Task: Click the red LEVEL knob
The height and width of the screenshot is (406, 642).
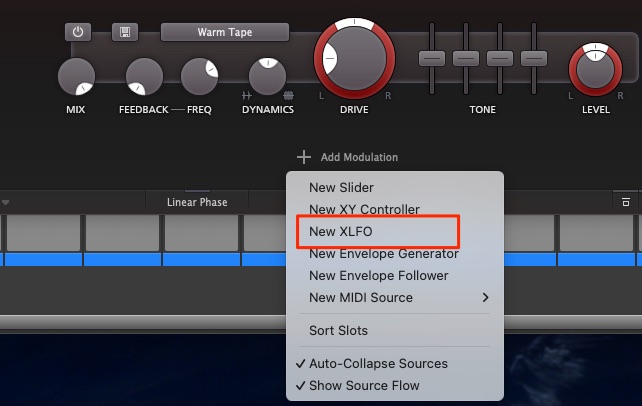Action: coord(595,70)
